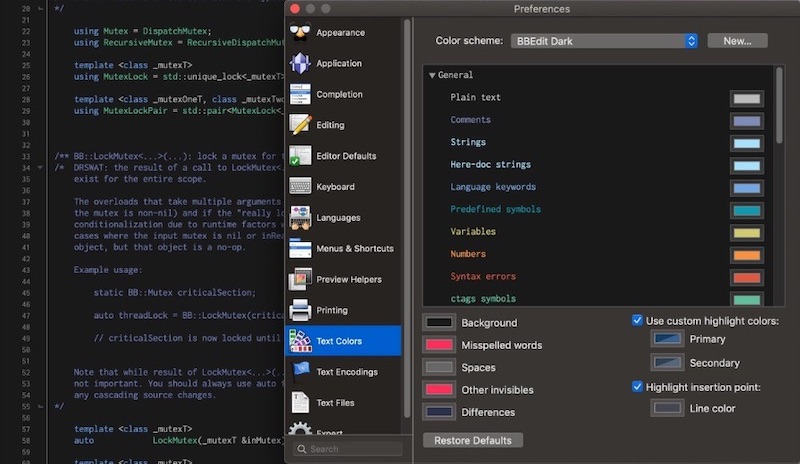Go to Text Encodings label
The height and width of the screenshot is (464, 800).
[347, 372]
